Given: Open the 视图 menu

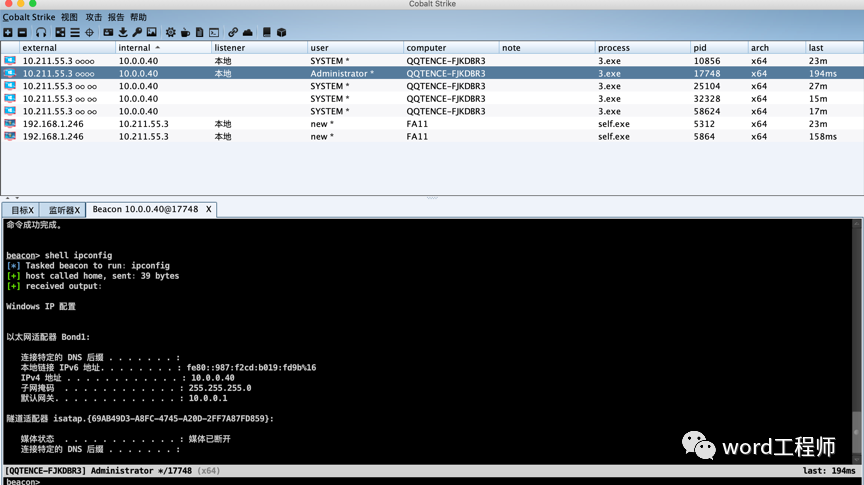Looking at the screenshot, I should pos(69,17).
